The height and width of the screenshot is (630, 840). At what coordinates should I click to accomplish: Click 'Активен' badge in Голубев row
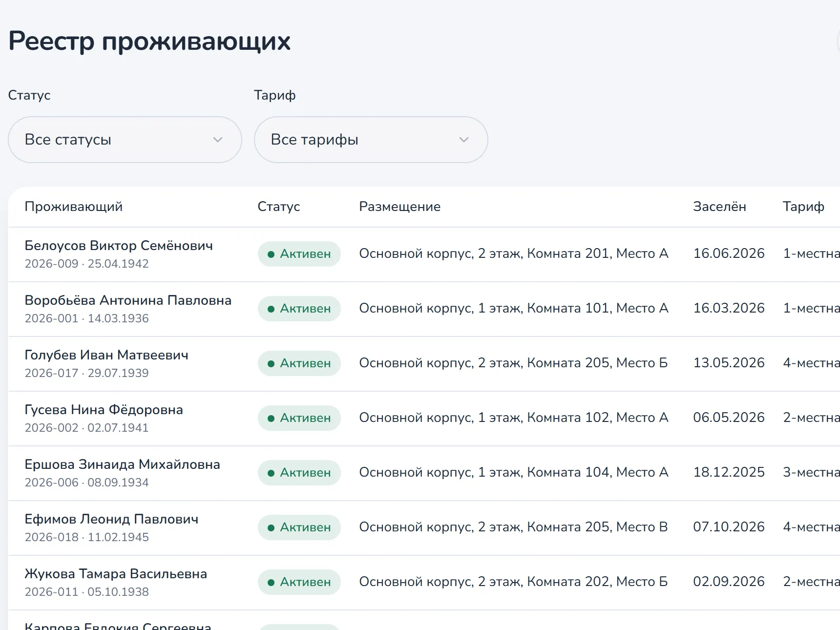click(299, 363)
